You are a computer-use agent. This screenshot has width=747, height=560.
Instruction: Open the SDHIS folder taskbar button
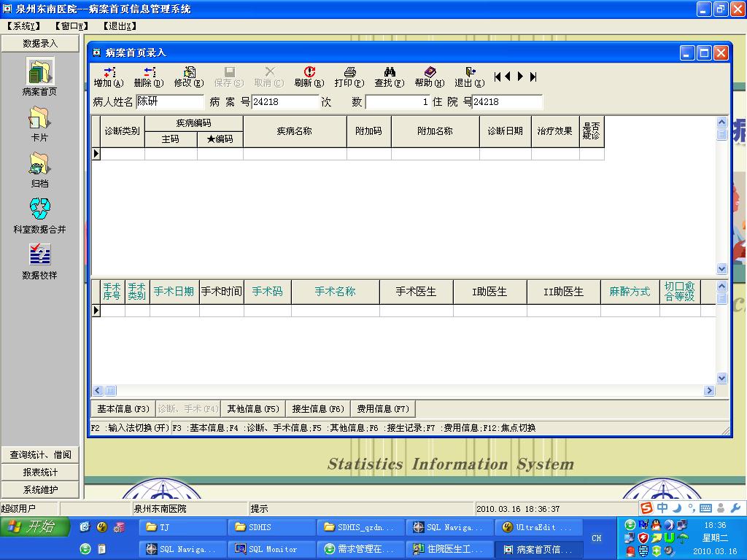tap(272, 527)
